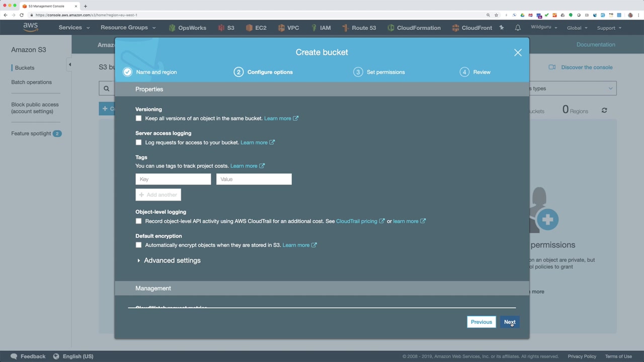Enable the Versioning checkbox
This screenshot has width=644, height=362.
coord(138,118)
